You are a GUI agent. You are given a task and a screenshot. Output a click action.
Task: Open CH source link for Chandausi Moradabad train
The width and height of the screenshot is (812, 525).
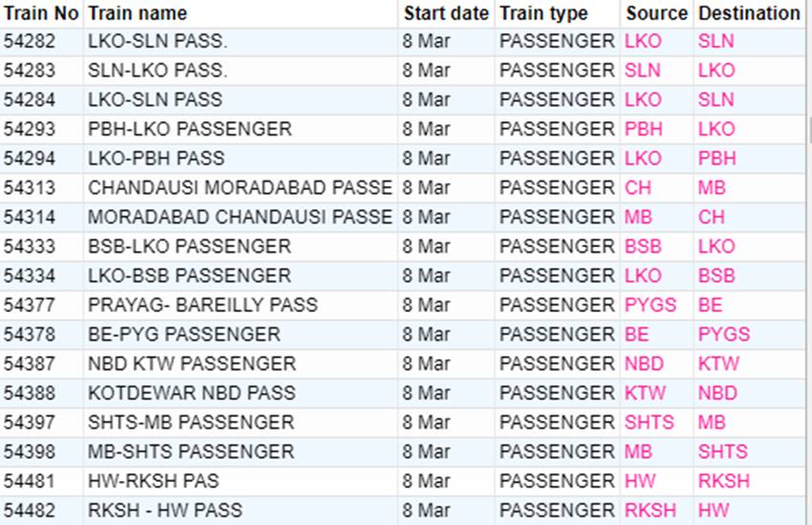tap(637, 188)
